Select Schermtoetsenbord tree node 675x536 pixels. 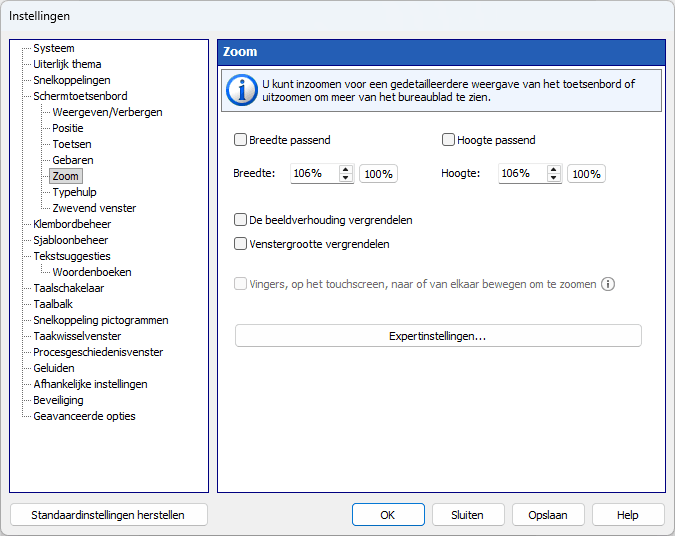[x=81, y=96]
